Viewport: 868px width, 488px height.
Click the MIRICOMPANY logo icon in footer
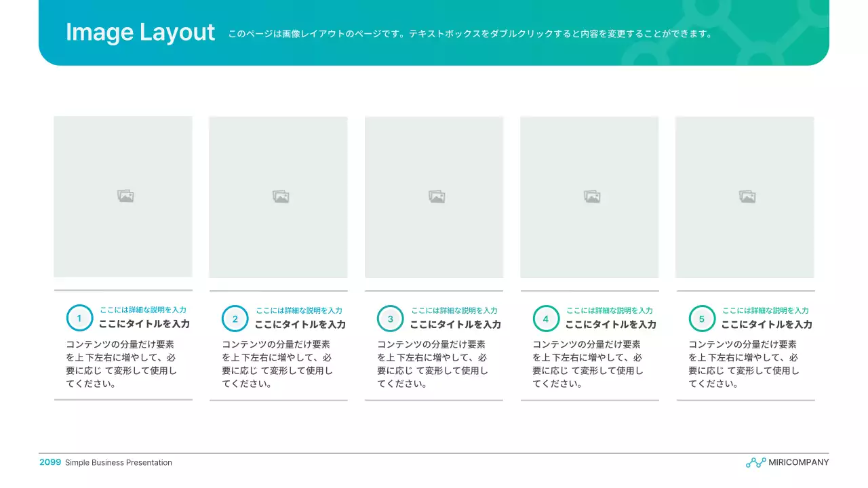tap(755, 462)
